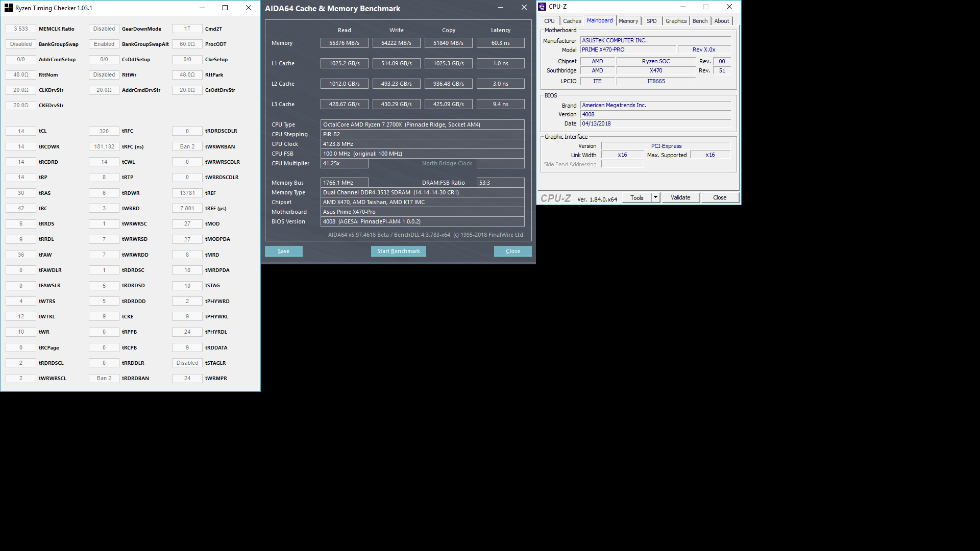Minimize the AIDA64 benchmark window
This screenshot has width=980, height=551.
click(x=501, y=8)
